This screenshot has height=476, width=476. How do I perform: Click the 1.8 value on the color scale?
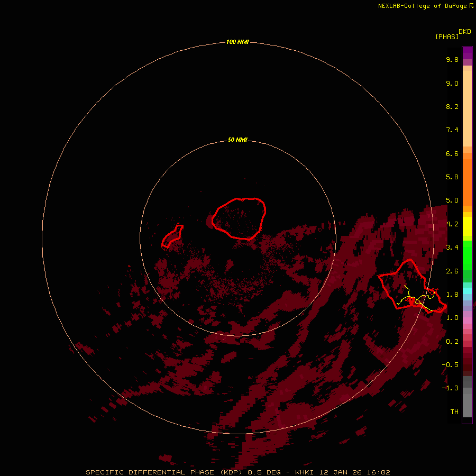click(452, 295)
